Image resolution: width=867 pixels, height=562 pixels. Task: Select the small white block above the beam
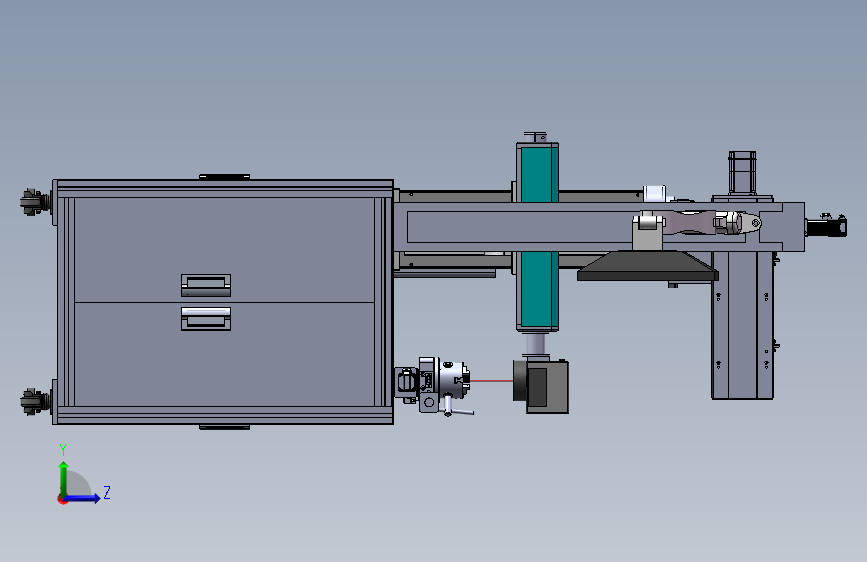click(x=655, y=194)
